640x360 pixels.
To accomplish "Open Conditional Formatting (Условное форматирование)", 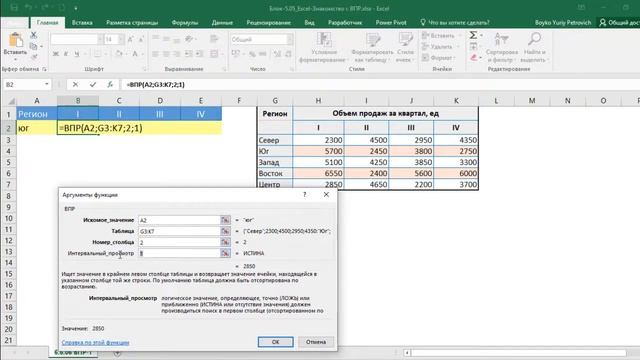I will tap(323, 48).
